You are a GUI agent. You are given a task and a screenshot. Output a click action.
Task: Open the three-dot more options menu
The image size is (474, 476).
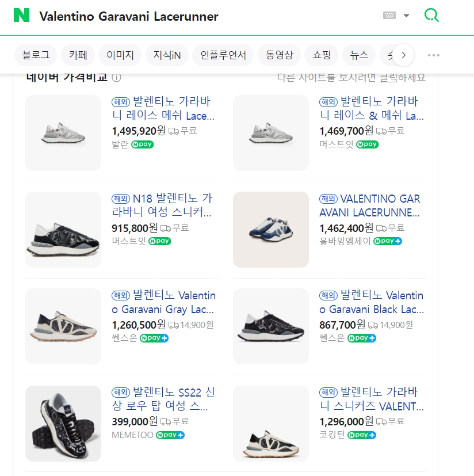coord(434,55)
